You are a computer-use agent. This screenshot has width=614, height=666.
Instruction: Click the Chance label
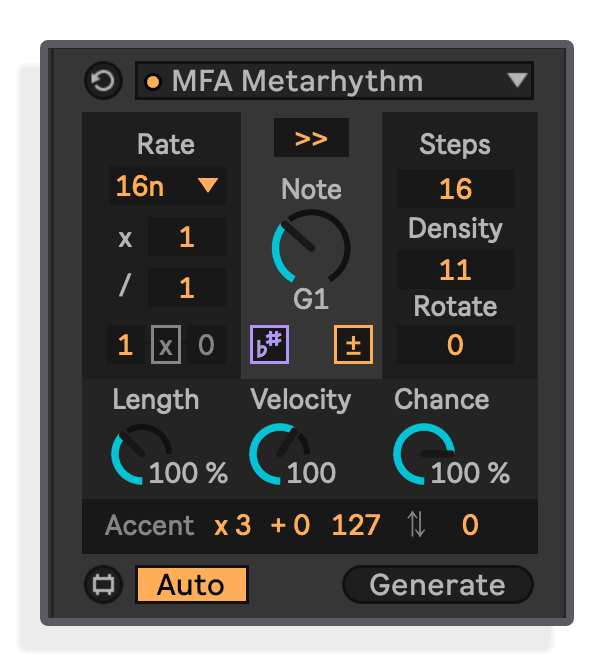point(442,399)
